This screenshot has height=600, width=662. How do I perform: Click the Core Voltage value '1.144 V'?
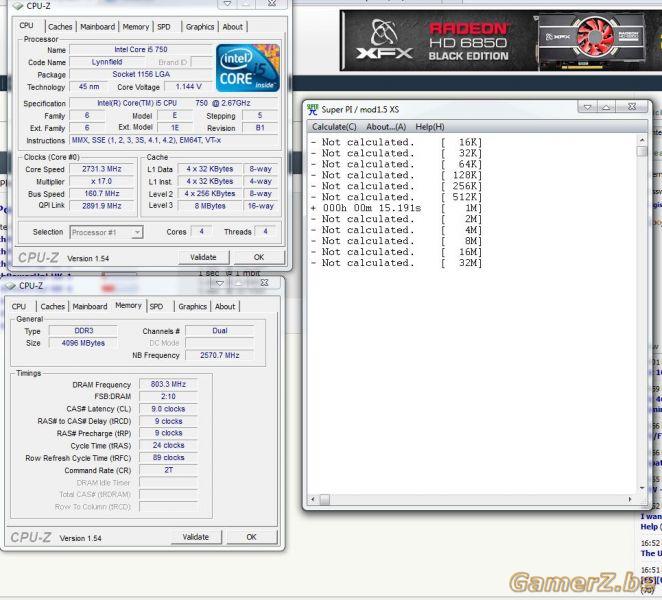(x=188, y=87)
